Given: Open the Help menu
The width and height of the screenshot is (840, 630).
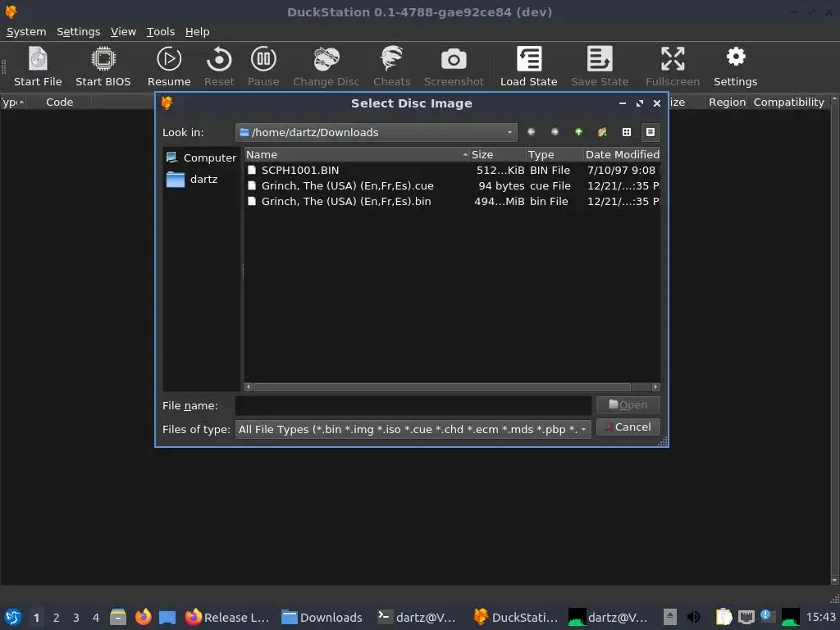Looking at the screenshot, I should 197,32.
